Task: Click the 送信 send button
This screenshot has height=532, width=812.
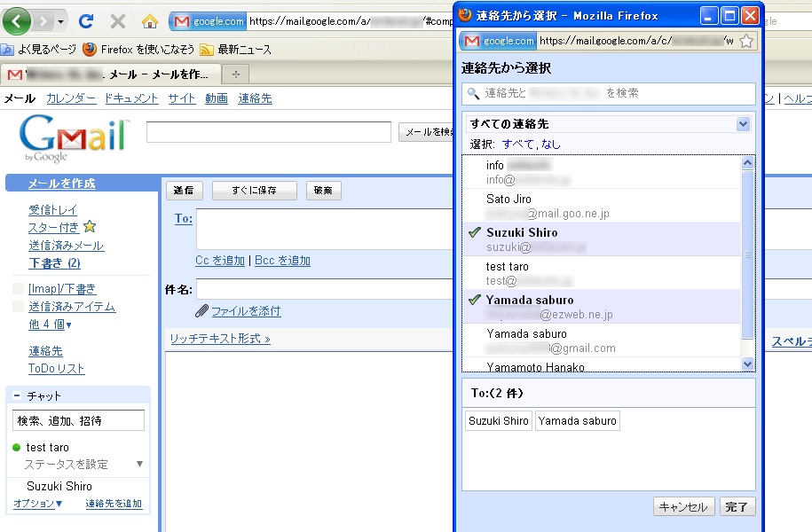Action: 184,191
